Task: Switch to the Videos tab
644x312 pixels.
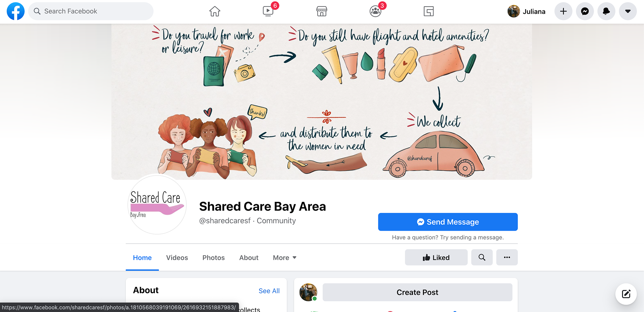Action: [x=177, y=258]
